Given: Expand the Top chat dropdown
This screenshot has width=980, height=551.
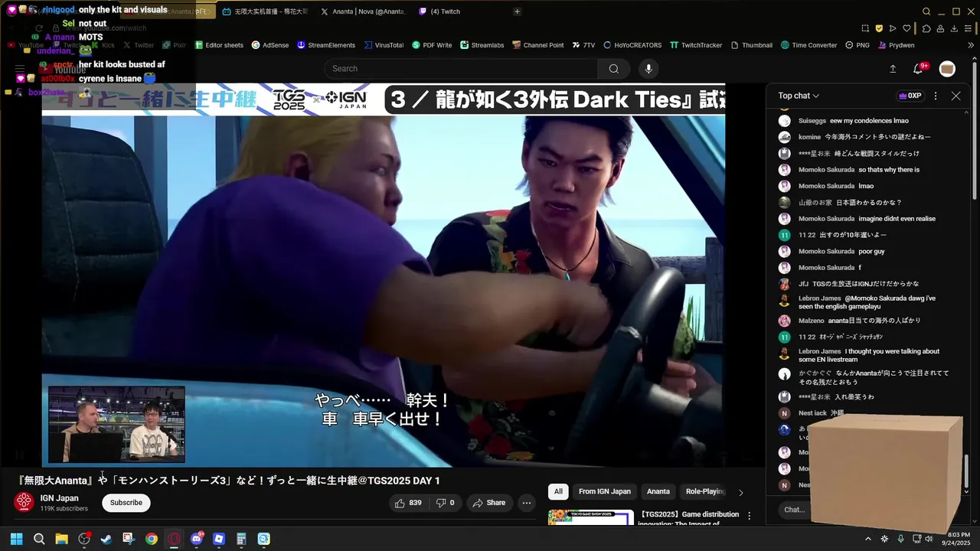Looking at the screenshot, I should point(799,96).
